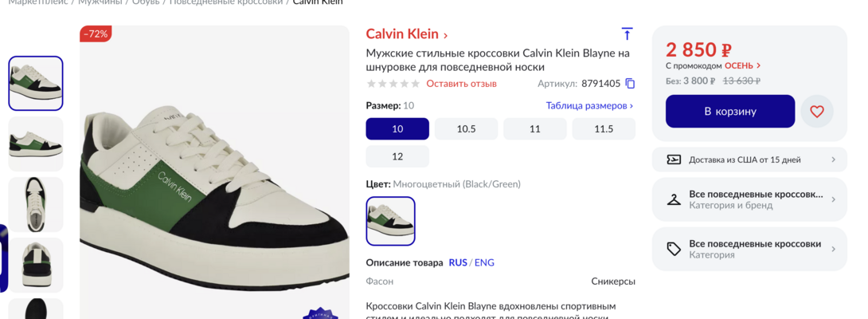Click the share icon near brand name
Image resolution: width=868 pixels, height=319 pixels.
click(x=627, y=34)
